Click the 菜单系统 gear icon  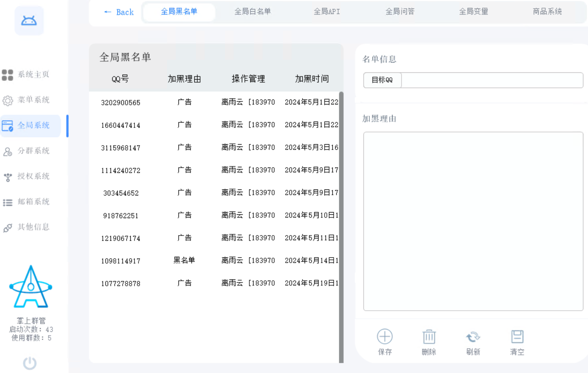coord(8,100)
